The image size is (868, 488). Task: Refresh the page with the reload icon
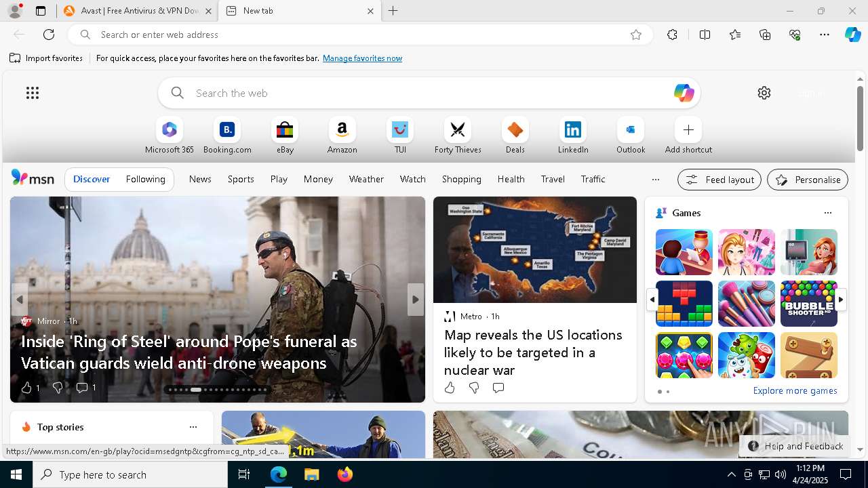[x=49, y=35]
